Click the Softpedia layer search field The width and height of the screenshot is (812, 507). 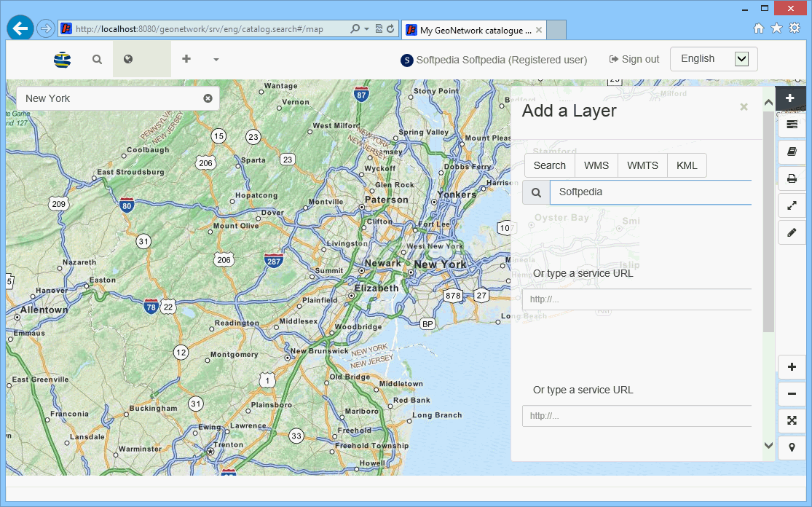pyautogui.click(x=650, y=192)
